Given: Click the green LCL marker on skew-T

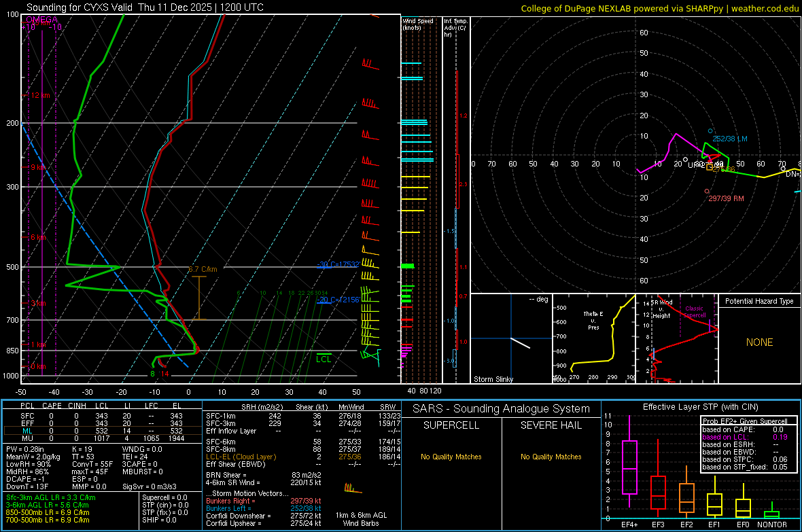Looking at the screenshot, I should (324, 359).
